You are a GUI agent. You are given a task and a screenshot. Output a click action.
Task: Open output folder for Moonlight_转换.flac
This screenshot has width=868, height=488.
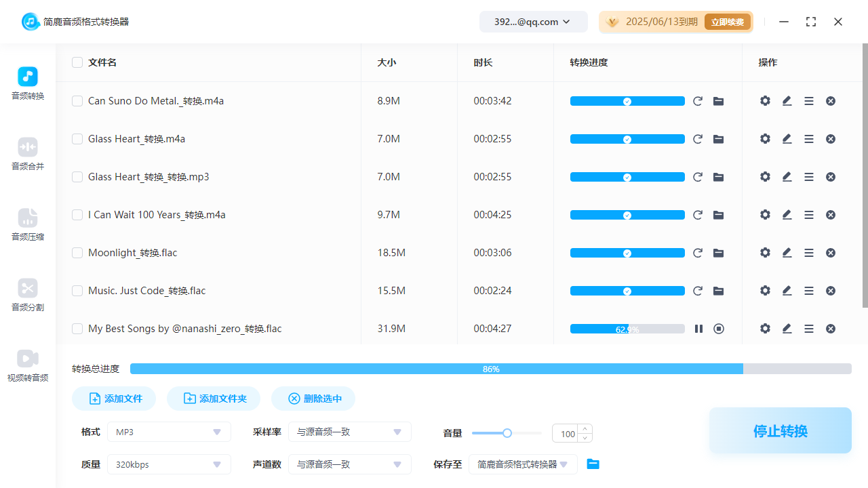click(719, 253)
